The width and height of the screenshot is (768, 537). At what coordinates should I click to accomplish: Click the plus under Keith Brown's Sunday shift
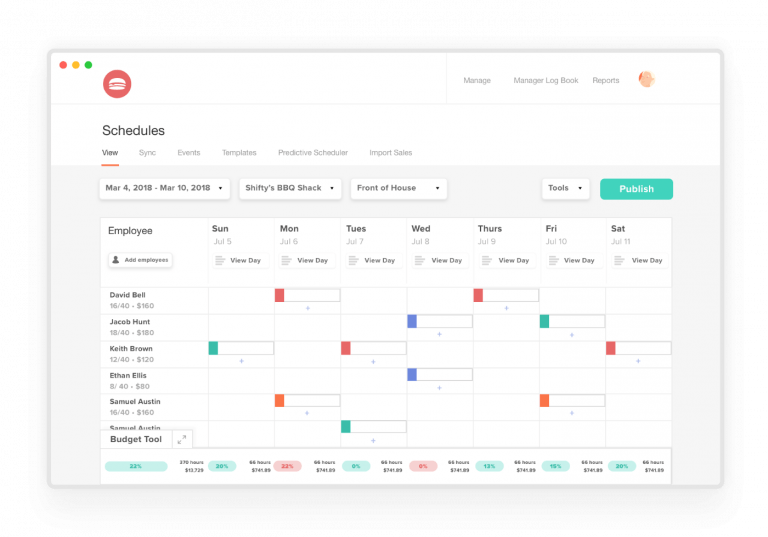[x=241, y=361]
